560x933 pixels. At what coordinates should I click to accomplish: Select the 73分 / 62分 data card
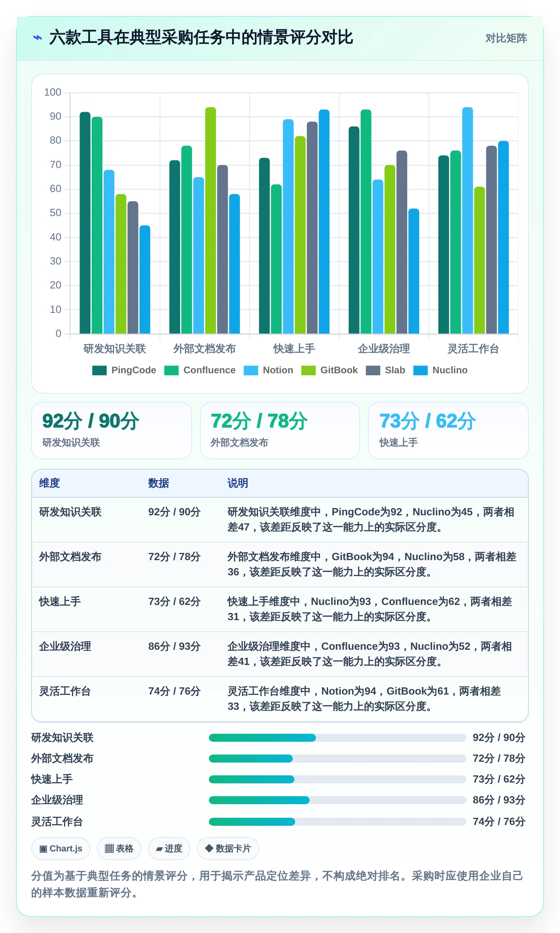click(448, 430)
